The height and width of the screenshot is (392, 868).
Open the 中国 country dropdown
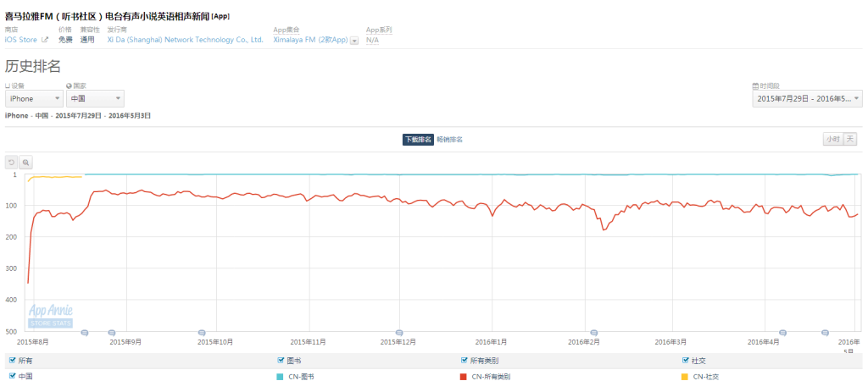95,98
